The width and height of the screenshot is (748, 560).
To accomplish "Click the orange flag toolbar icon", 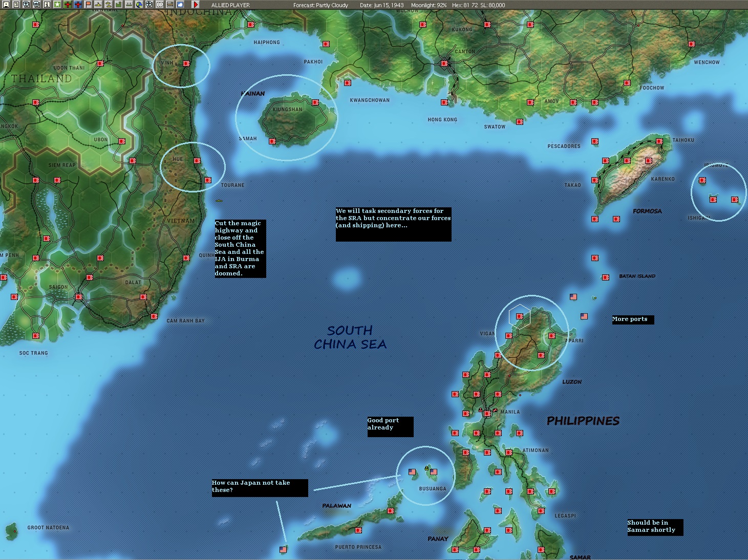I will coord(88,5).
